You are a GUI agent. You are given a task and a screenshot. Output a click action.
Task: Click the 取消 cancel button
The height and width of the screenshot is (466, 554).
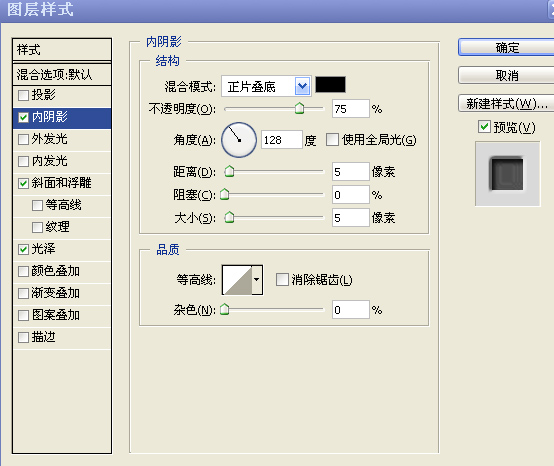point(507,75)
